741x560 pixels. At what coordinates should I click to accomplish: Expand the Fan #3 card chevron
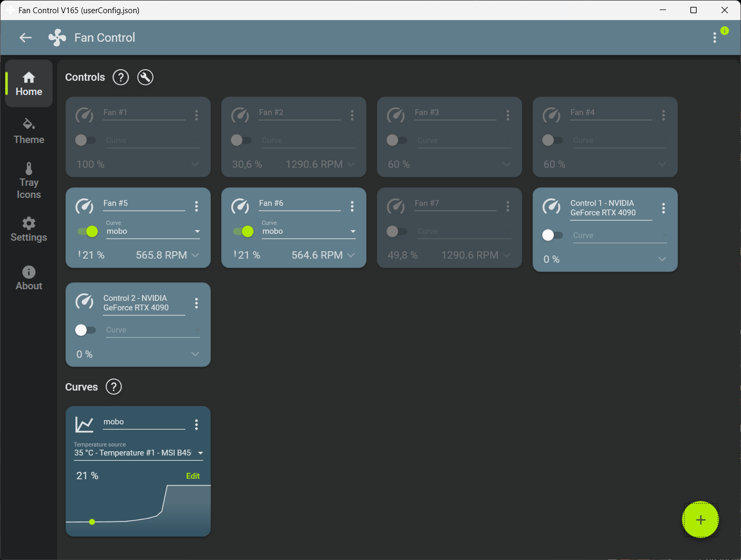tap(507, 164)
